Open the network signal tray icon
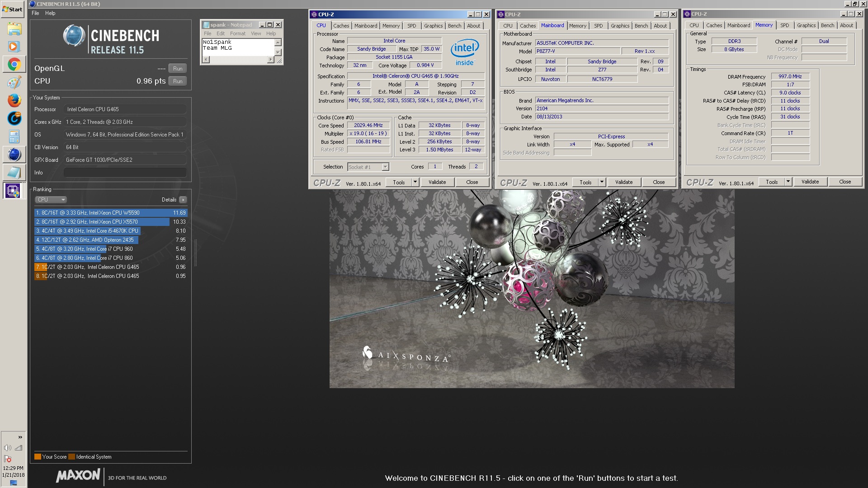Screen dimensions: 868x488 (19, 448)
